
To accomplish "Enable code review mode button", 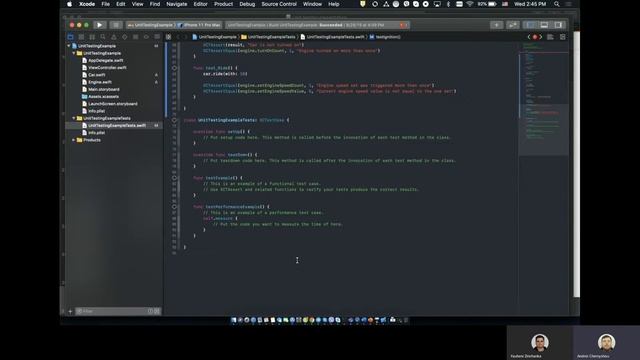I will pyautogui.click(x=513, y=25).
